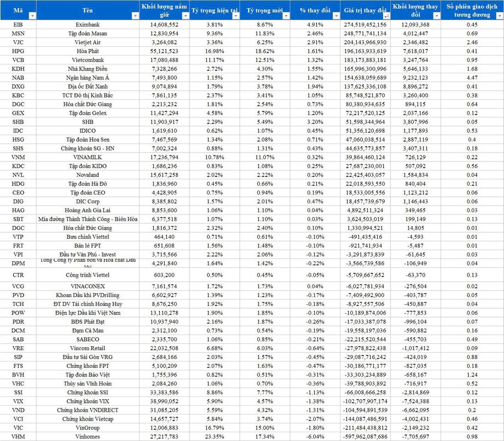Viewport: 504px width, 441px height.
Task: Select ĐT DV Tài chính Hoàng Huy cell
Action: [88, 304]
